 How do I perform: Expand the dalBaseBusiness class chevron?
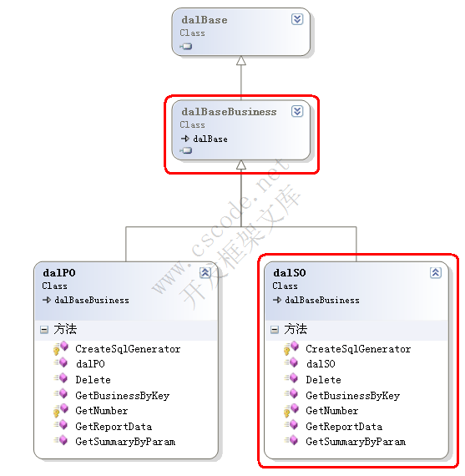(297, 111)
